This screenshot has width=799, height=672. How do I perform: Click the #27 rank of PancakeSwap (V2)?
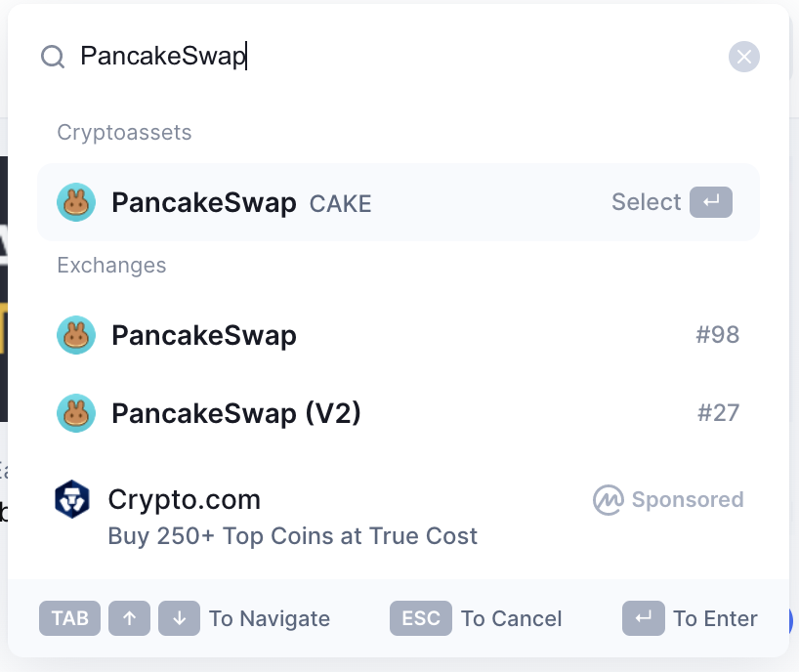pyautogui.click(x=718, y=413)
